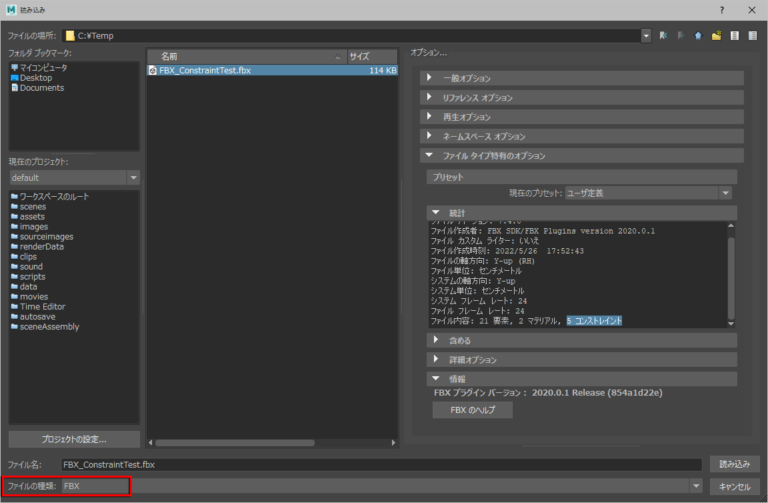Open the scenes project folder

(32, 206)
